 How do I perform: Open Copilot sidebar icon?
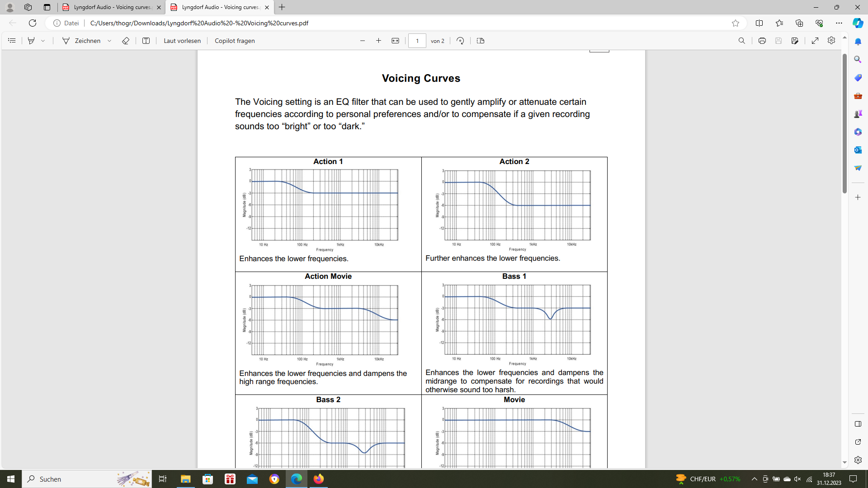pos(858,23)
